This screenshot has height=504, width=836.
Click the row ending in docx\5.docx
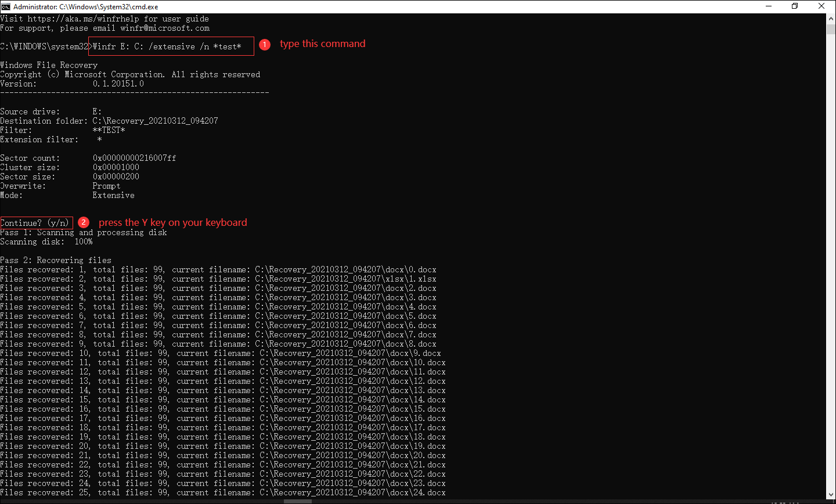point(218,316)
